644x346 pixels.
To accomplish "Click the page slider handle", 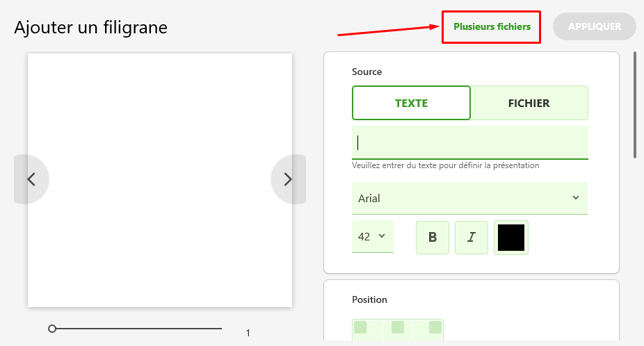I will (51, 329).
